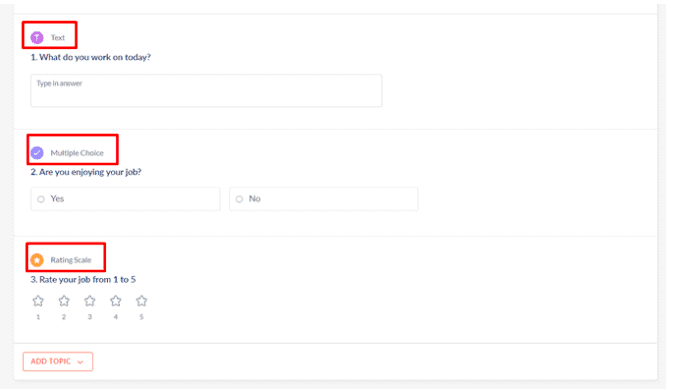Select the first rating star
This screenshot has height=390, width=673.
pyautogui.click(x=38, y=301)
